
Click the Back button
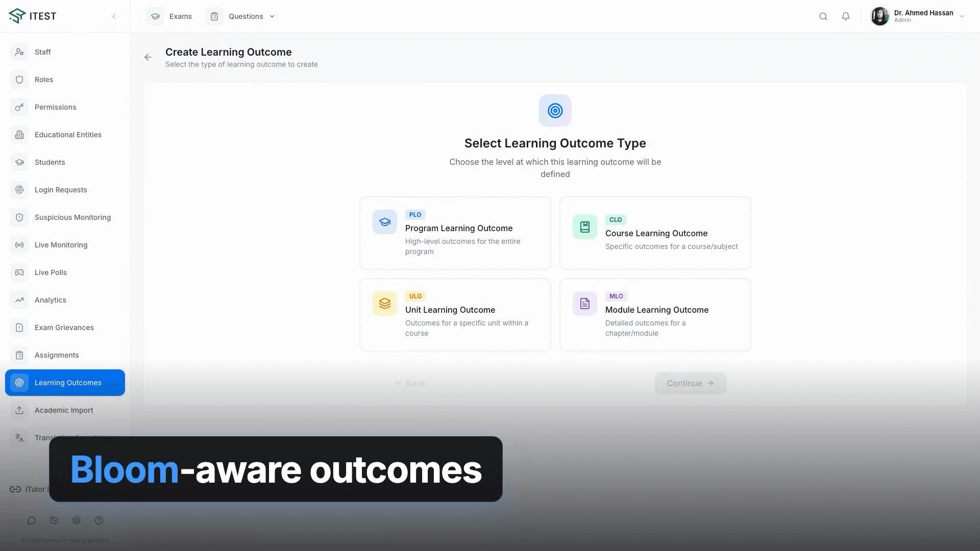[x=410, y=383]
